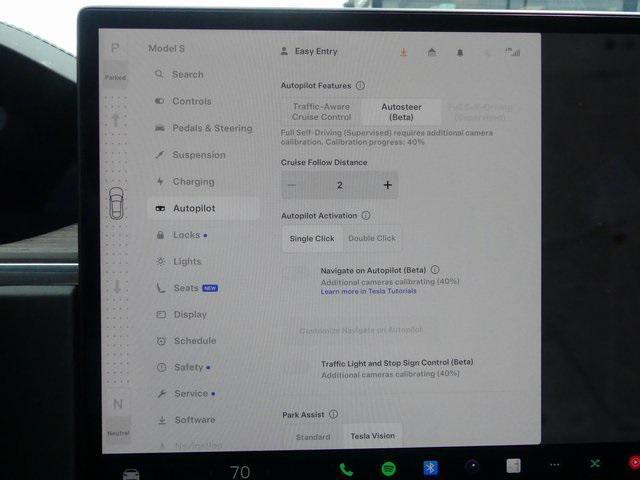Choose Double Click activation
The image size is (640, 480).
click(372, 238)
